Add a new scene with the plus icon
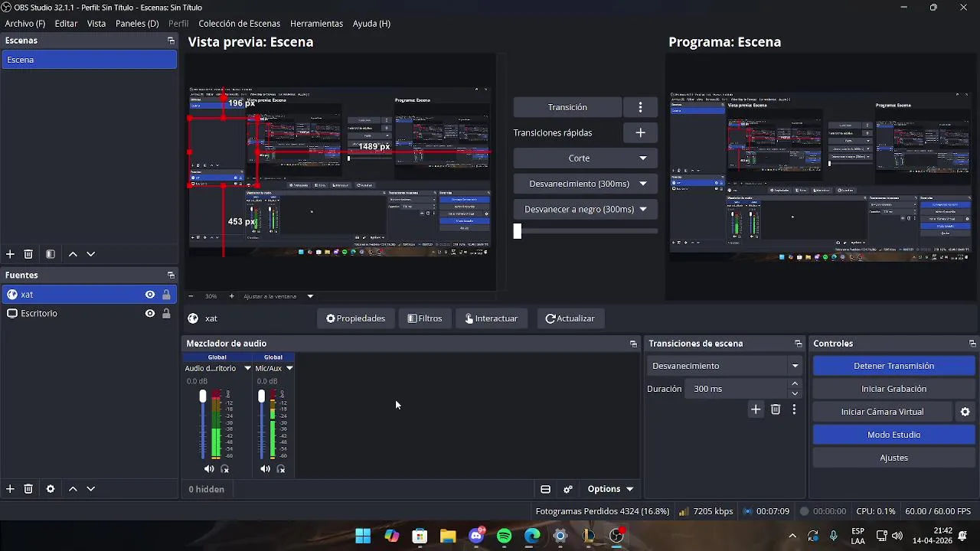This screenshot has height=551, width=980. [10, 254]
